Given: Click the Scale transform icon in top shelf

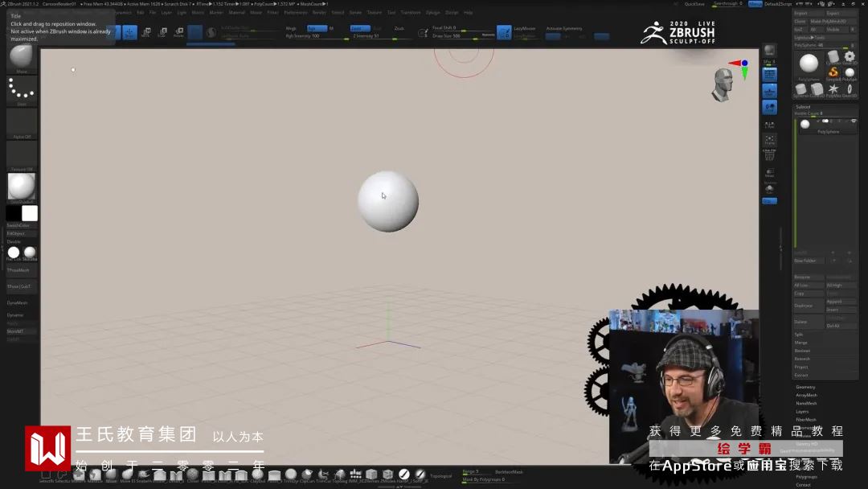Looking at the screenshot, I should [162, 33].
